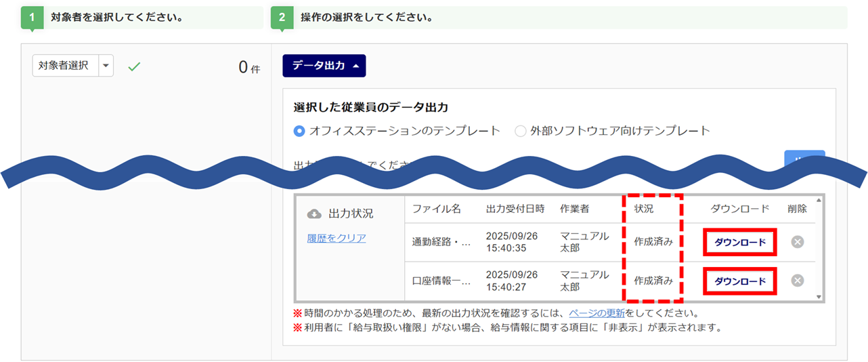Click the output list scrollbar up arrow
The image size is (868, 362).
(820, 200)
